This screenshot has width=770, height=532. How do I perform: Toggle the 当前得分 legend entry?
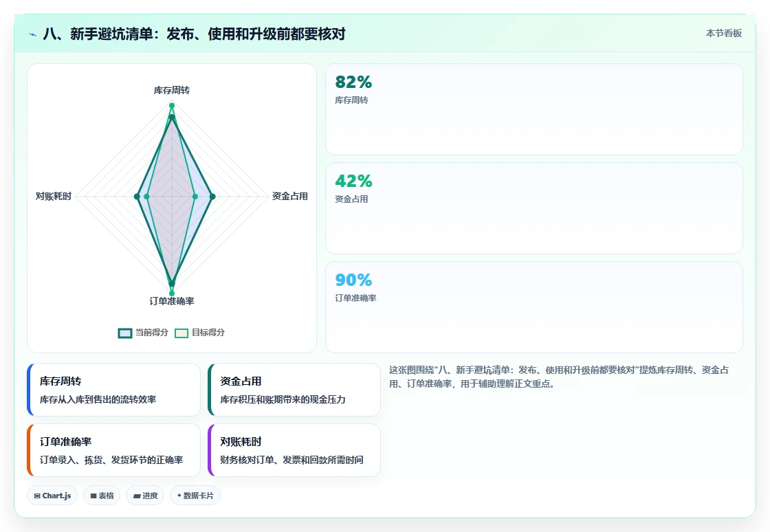click(x=143, y=333)
